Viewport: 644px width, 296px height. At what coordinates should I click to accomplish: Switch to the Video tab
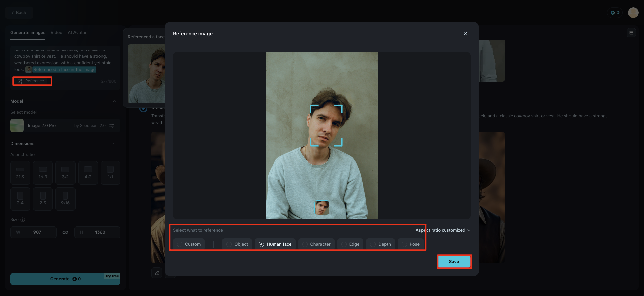pos(56,33)
